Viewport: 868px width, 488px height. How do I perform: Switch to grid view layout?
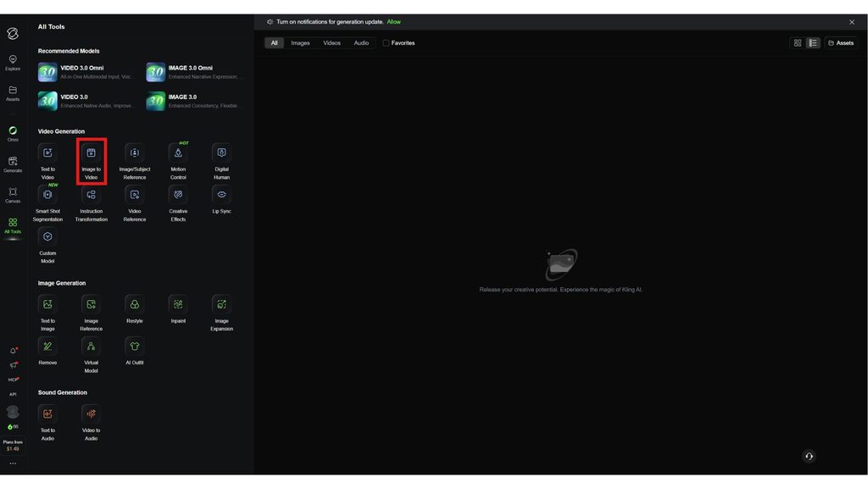[798, 42]
